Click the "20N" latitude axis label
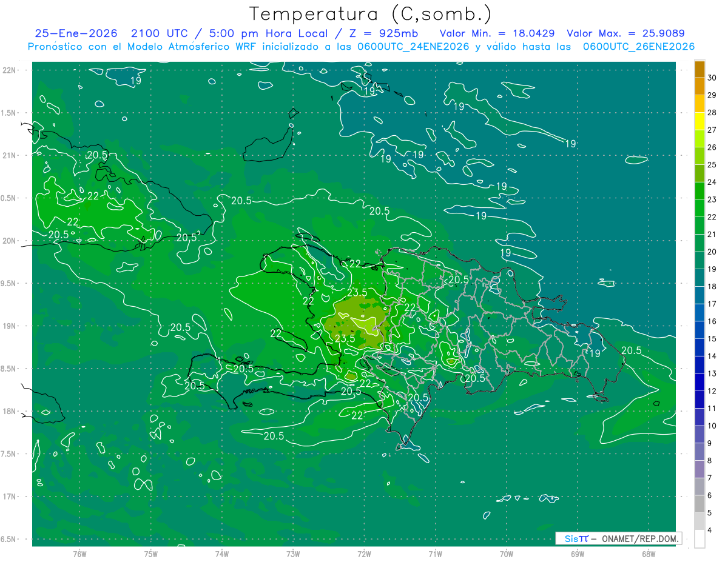 click(x=8, y=241)
